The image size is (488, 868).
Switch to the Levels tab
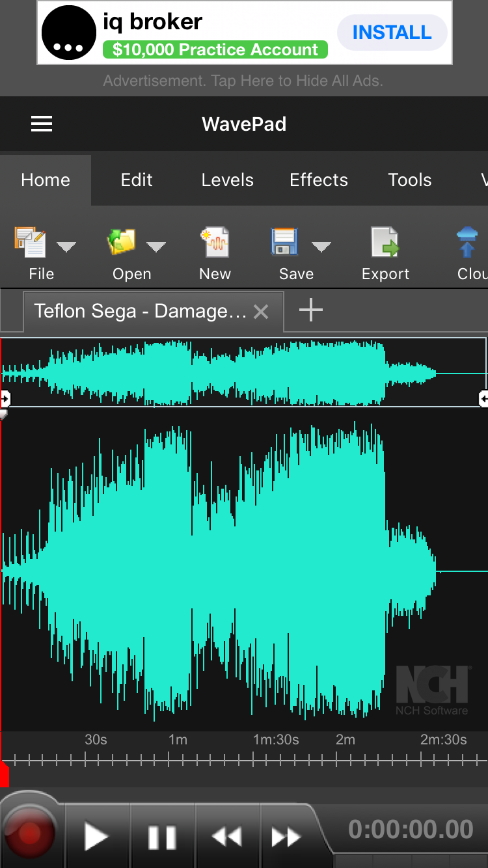pos(228,180)
